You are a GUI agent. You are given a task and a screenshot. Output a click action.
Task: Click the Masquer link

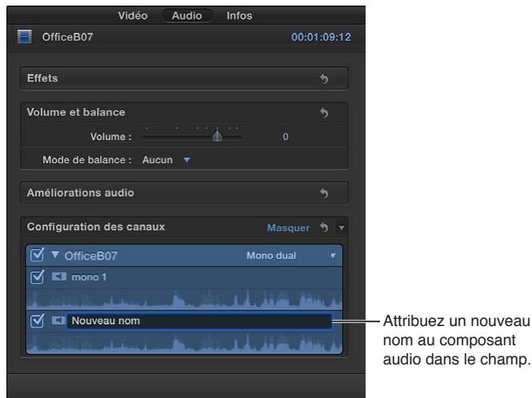click(x=288, y=228)
